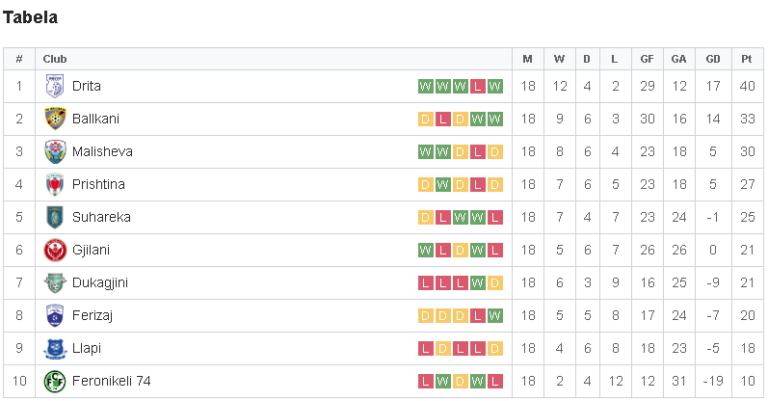Click the Ferizaj club crest icon

[x=55, y=316]
